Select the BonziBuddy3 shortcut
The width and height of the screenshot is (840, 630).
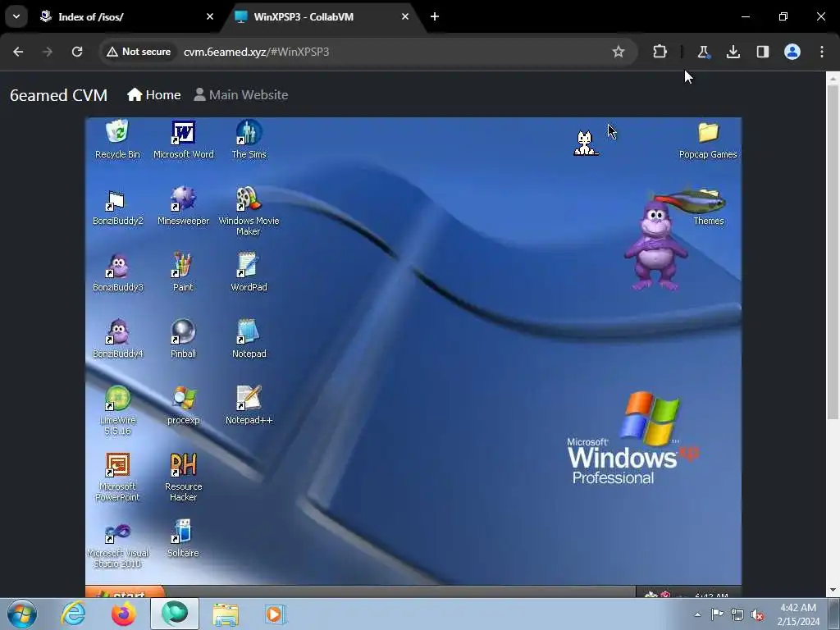click(117, 273)
